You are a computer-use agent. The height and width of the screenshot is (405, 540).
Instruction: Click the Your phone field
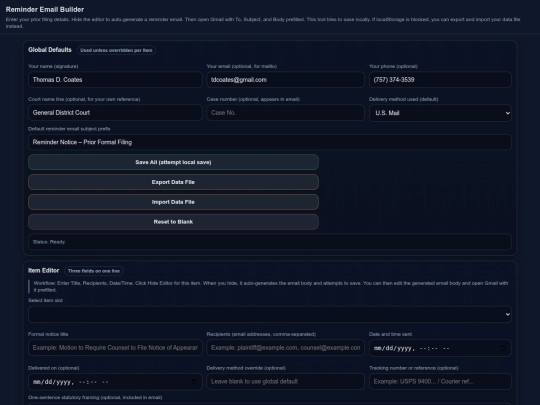pos(440,80)
